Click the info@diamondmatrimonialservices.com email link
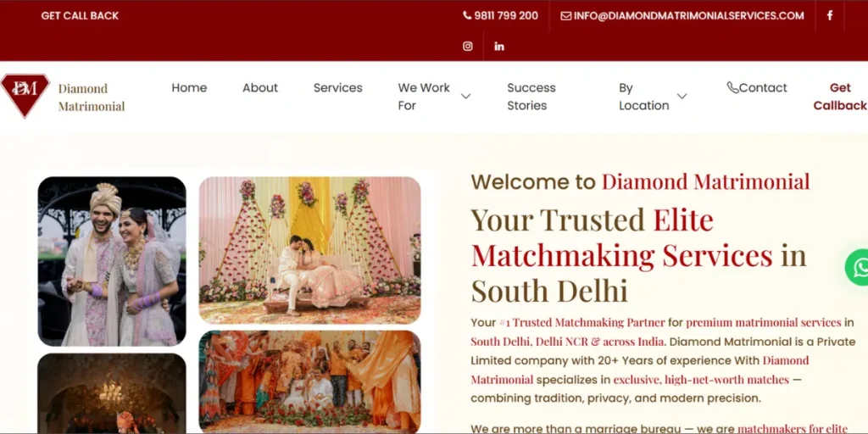868x434 pixels. pyautogui.click(x=688, y=16)
